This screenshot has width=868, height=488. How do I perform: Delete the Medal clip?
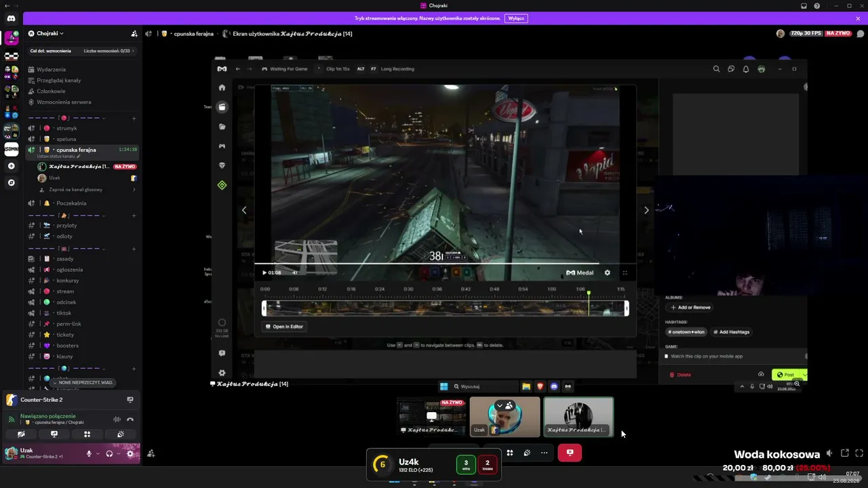[x=680, y=374]
